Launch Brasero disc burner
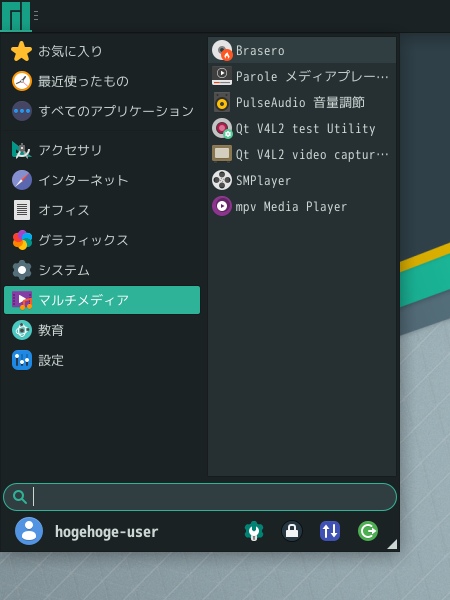Viewport: 450px width, 600px height. 302,51
